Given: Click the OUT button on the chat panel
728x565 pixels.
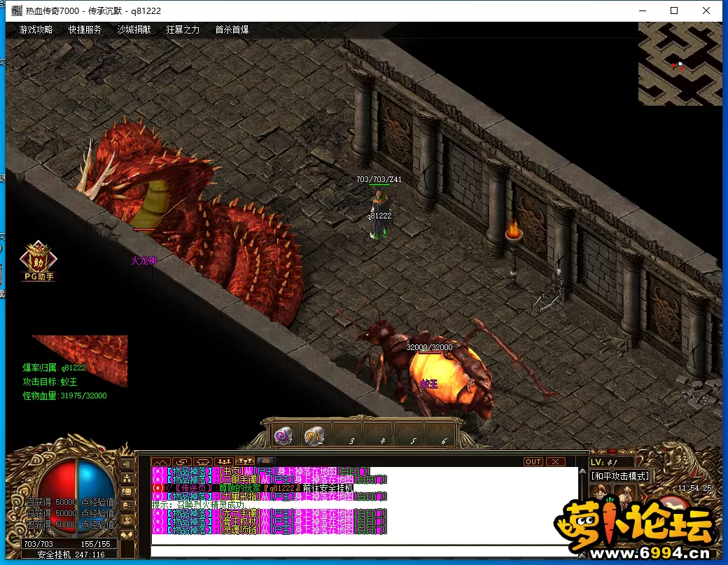Looking at the screenshot, I should pyautogui.click(x=533, y=461).
